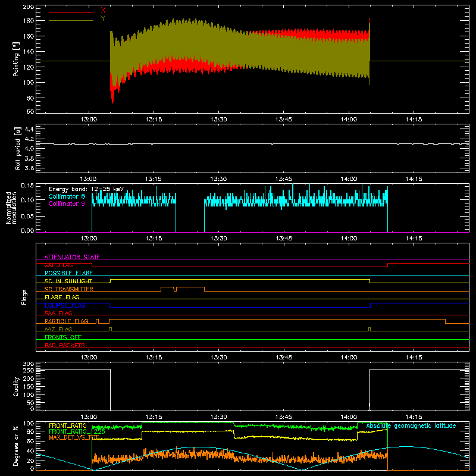Click the 0.15 value on modulation axis
The height and width of the screenshot is (476, 476).
27,185
